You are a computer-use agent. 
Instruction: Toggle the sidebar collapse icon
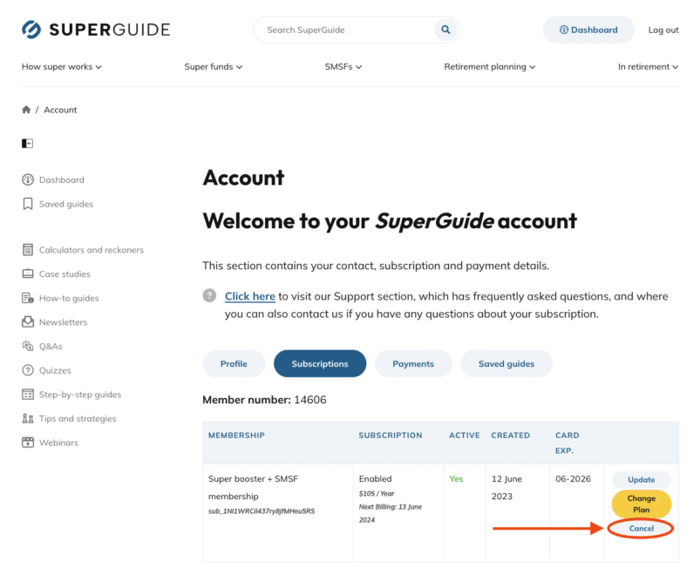[x=28, y=143]
